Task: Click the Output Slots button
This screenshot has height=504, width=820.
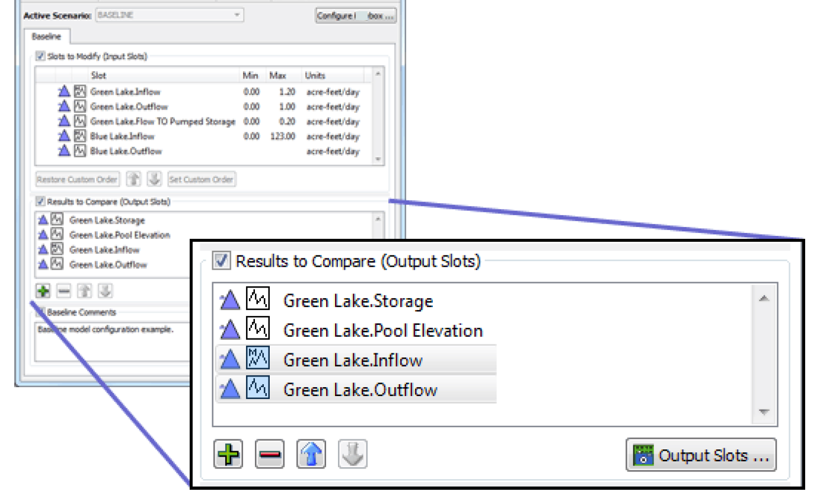Action: (x=701, y=455)
